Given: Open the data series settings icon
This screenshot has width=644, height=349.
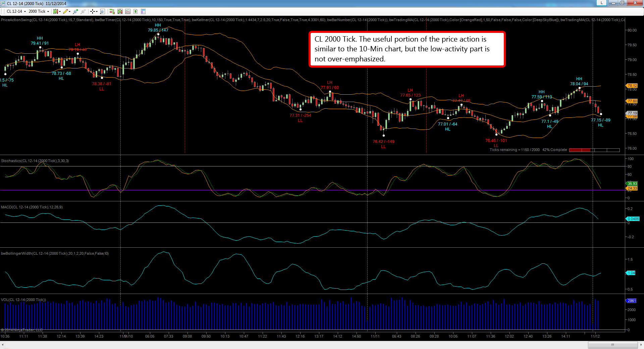Looking at the screenshot, I should pos(112,11).
